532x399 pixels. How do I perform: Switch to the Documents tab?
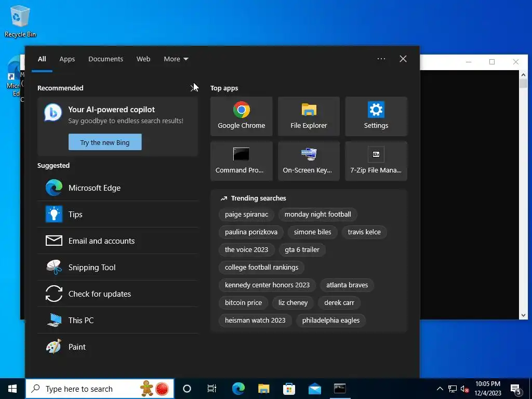point(105,59)
